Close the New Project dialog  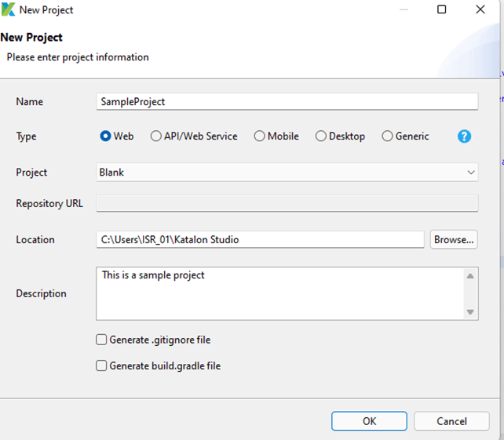click(480, 9)
